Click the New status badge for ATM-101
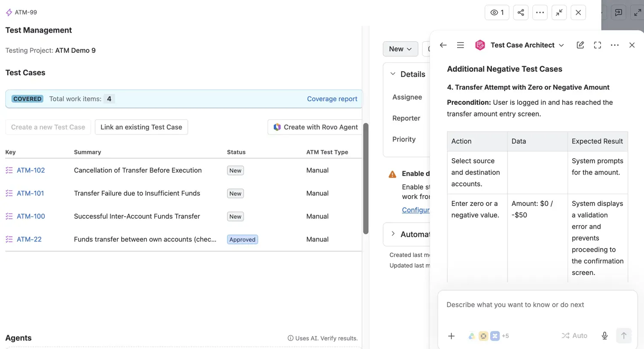644x349 pixels. [235, 193]
